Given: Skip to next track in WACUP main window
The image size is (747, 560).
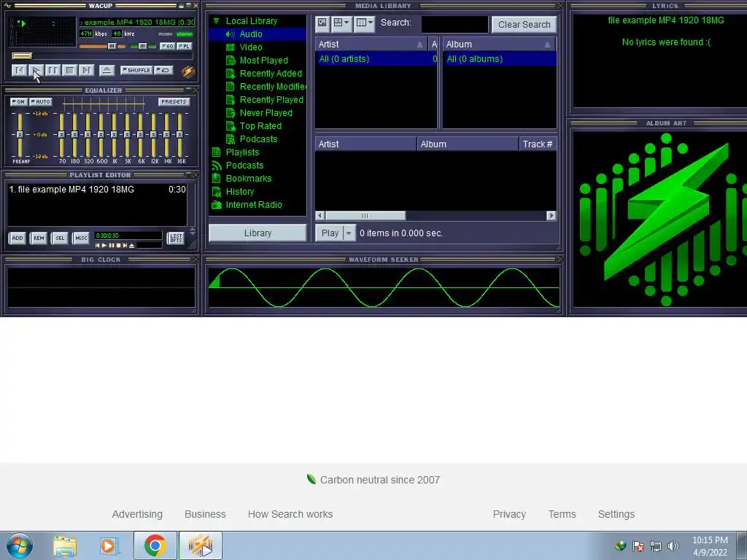Looking at the screenshot, I should coord(86,71).
